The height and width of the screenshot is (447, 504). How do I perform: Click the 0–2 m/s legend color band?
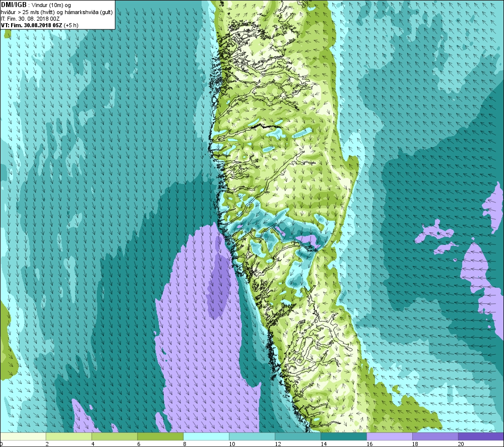23,436
